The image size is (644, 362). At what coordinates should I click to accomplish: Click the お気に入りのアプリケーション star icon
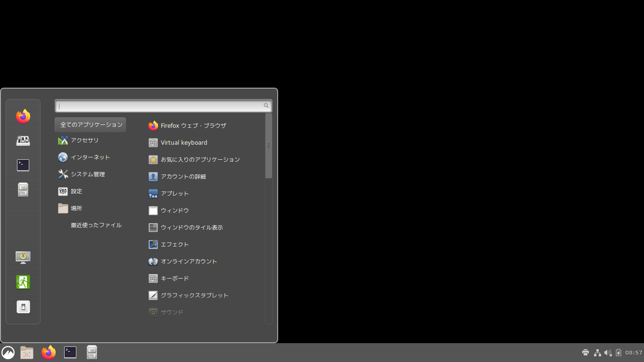pyautogui.click(x=153, y=160)
